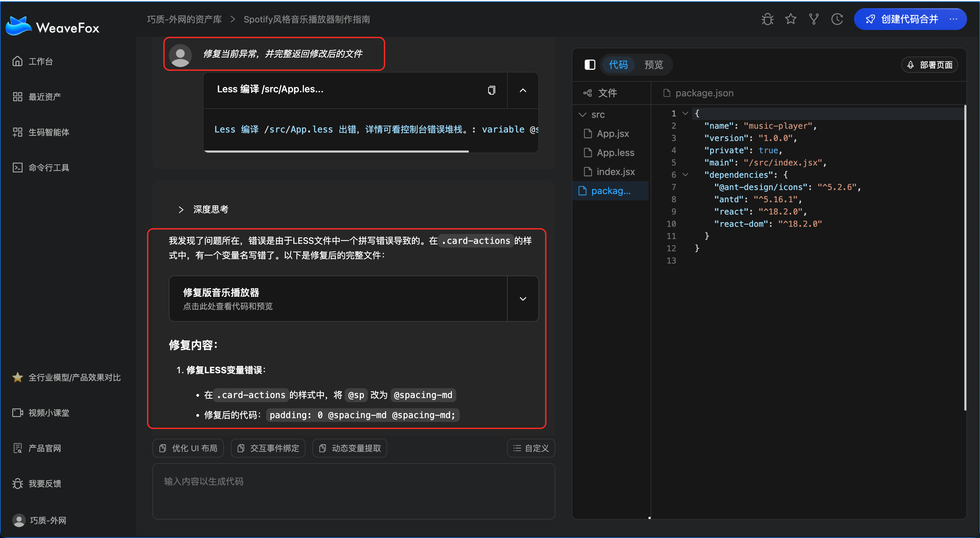Toggle the side panel layout icon
The image size is (980, 538).
[x=590, y=65]
